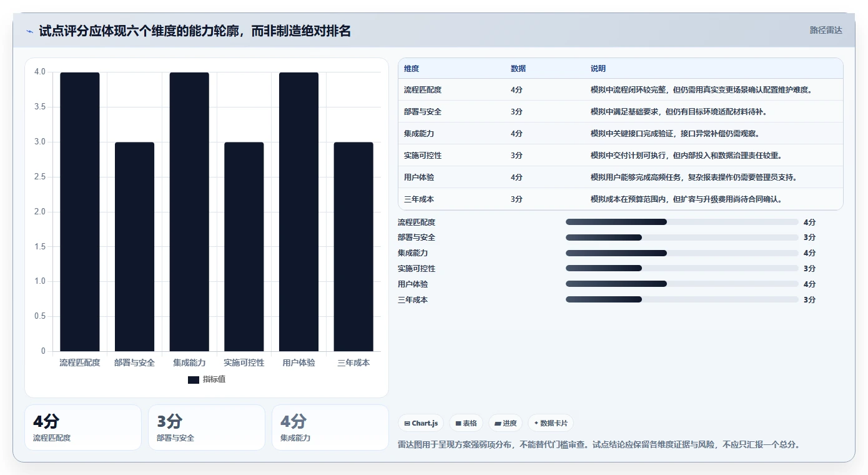Select the 部署与安全 cell in the table
The image size is (868, 475).
pyautogui.click(x=423, y=112)
